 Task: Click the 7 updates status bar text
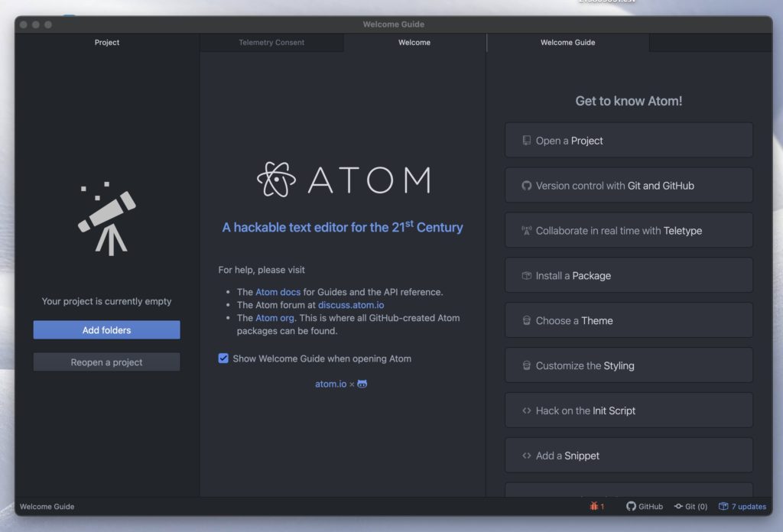pos(749,506)
